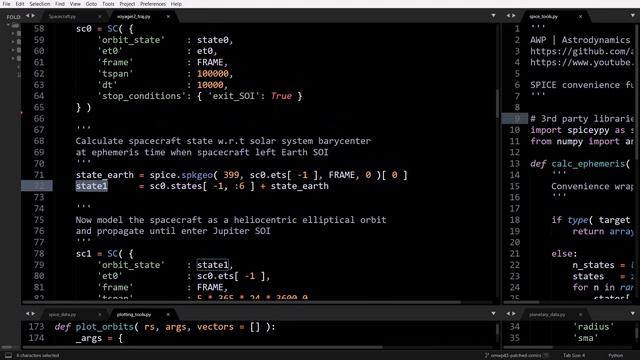
Task: Click spkgeo in the spice call
Action: tap(197, 175)
